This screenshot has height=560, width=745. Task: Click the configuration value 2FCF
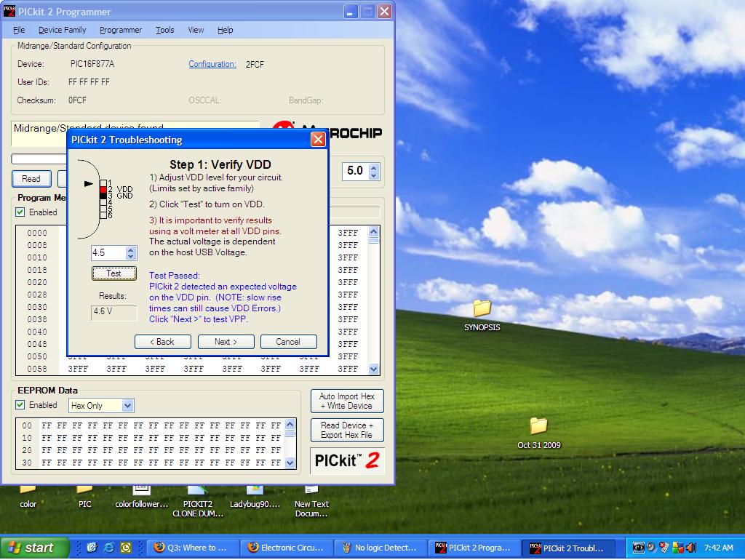coord(255,65)
